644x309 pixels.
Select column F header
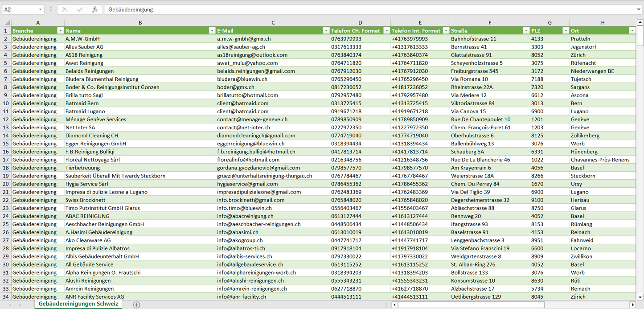(490, 23)
